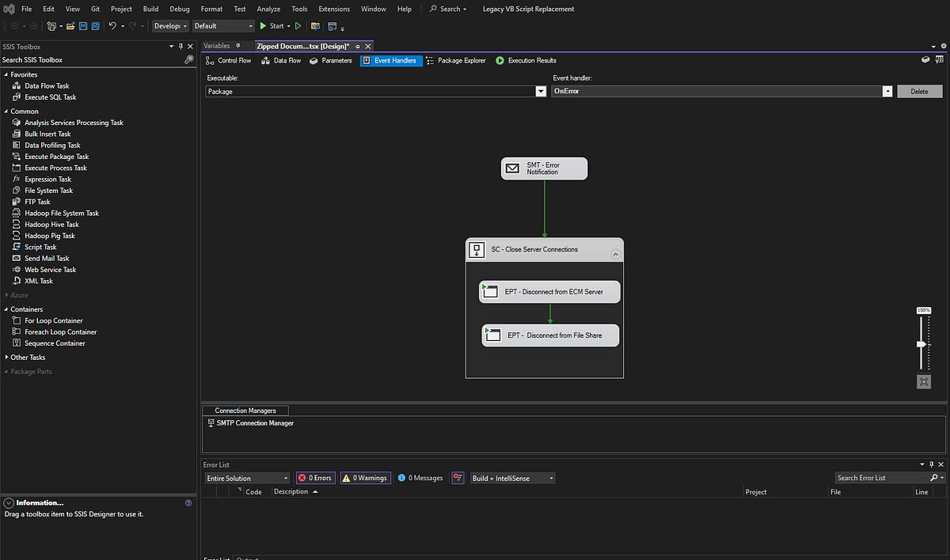Select the Send Mail Task item
The width and height of the screenshot is (950, 560).
pyautogui.click(x=41, y=258)
